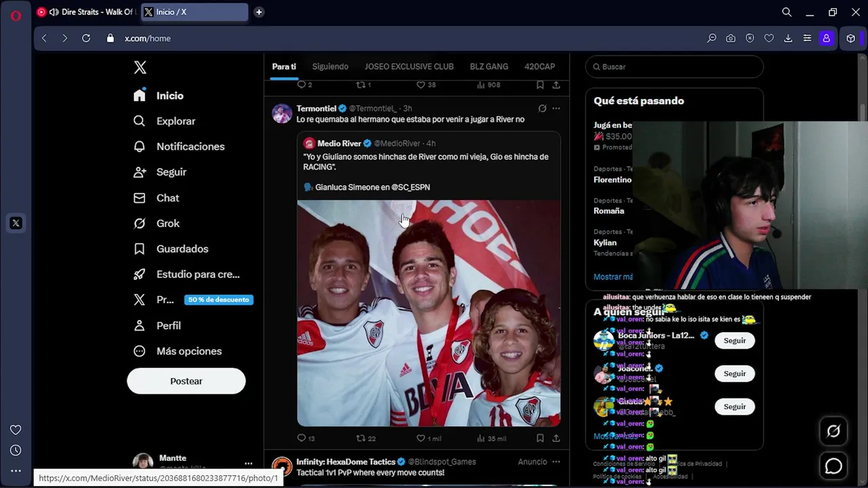Viewport: 868px width, 488px height.
Task: Open Opera sidebar history clock icon
Action: [x=16, y=450]
